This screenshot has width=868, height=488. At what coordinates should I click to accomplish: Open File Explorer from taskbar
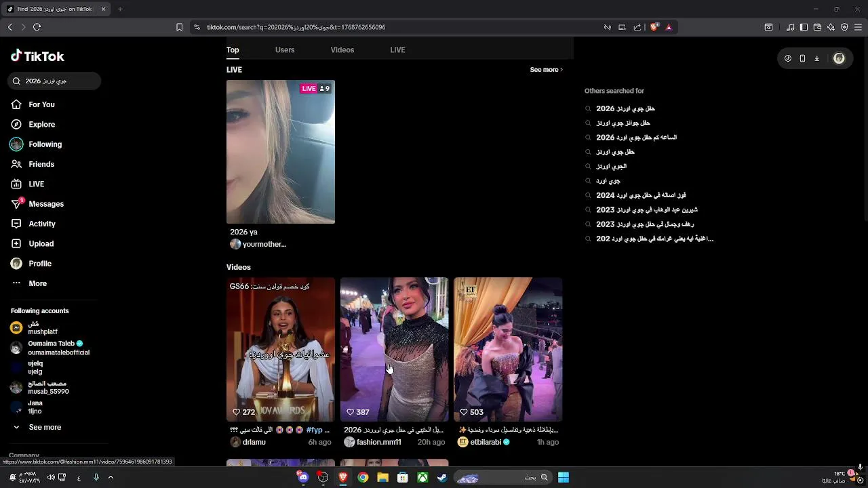pos(382,477)
